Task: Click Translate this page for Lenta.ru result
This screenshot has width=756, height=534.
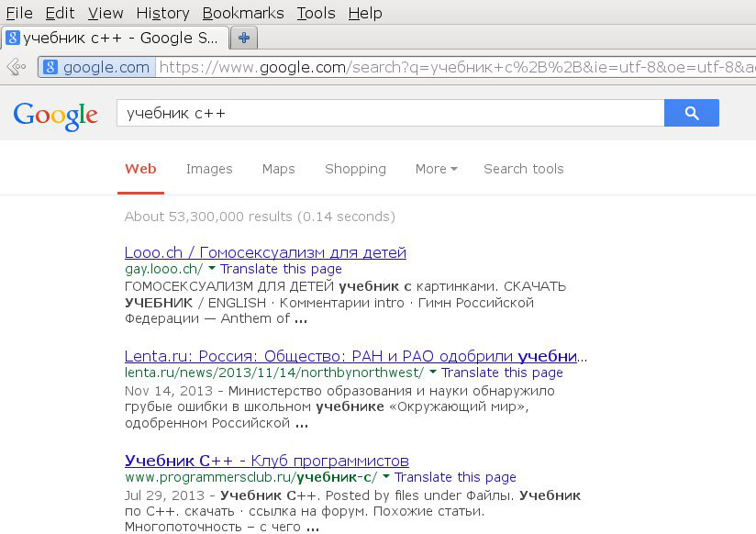Action: [502, 373]
